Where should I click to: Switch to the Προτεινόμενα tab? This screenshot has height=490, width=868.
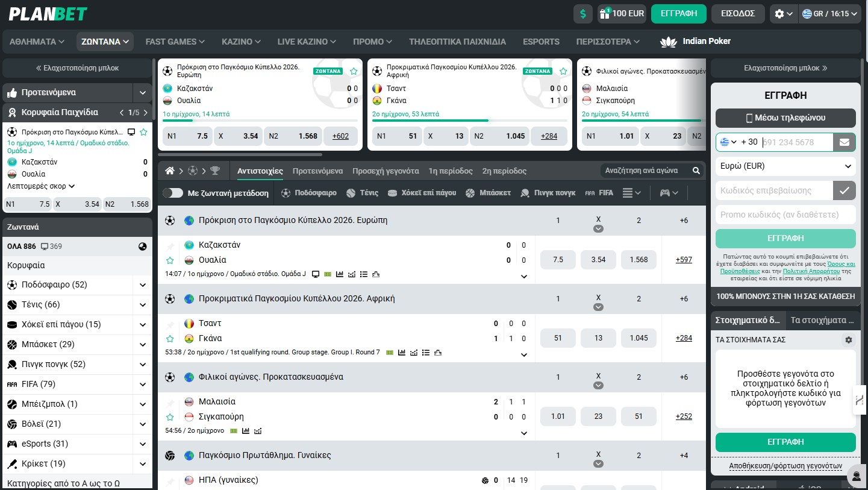point(317,171)
